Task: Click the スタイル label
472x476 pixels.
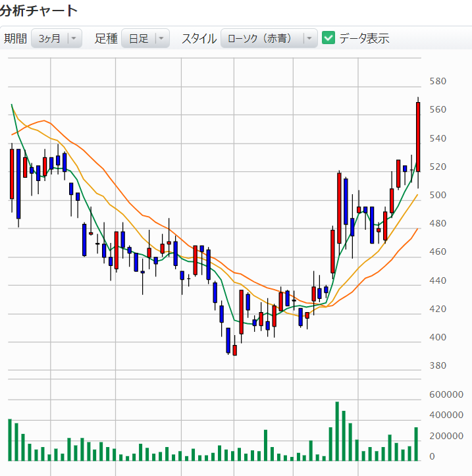Action: [199, 39]
